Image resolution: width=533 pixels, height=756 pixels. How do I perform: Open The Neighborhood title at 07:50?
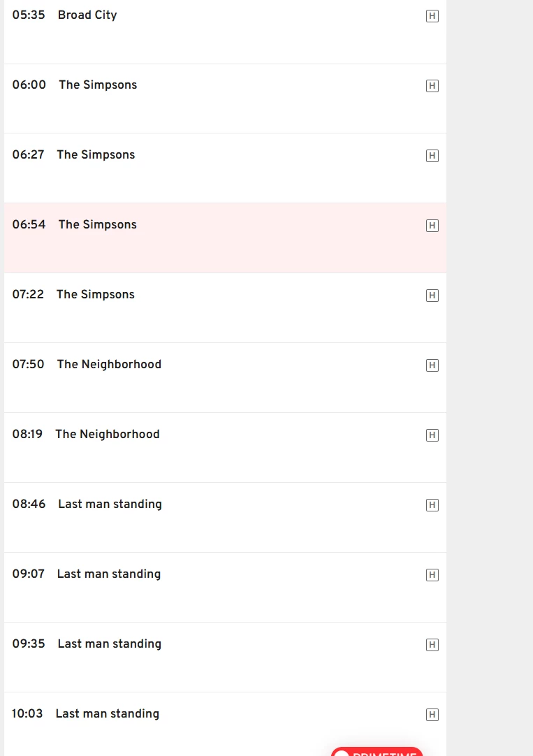tap(109, 365)
